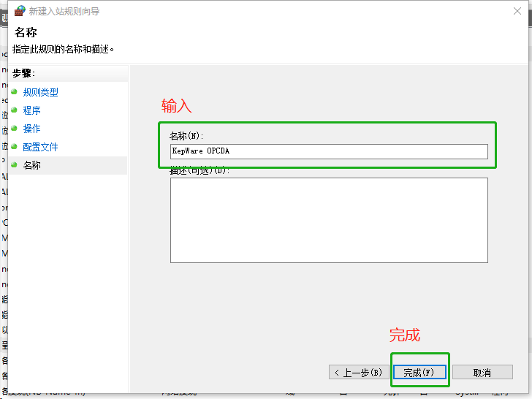
Task: Click the green bullet beside 规则类型
Action: pyautogui.click(x=14, y=91)
